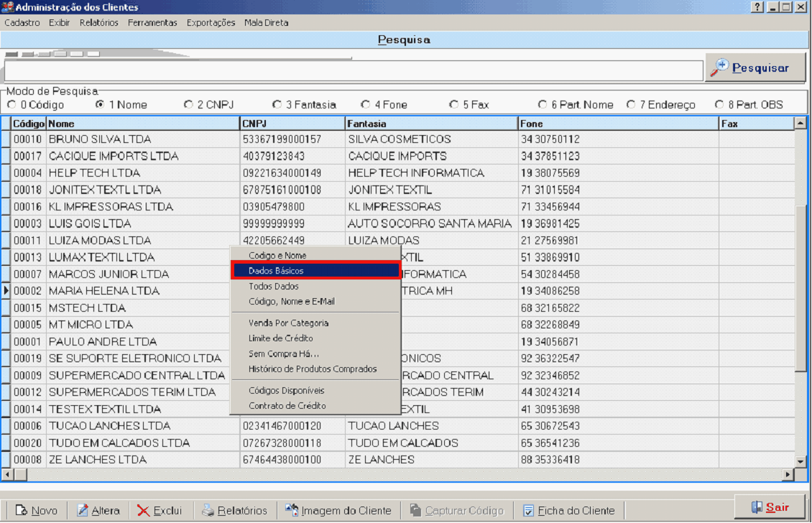Open the Cadastro menu

(22, 23)
